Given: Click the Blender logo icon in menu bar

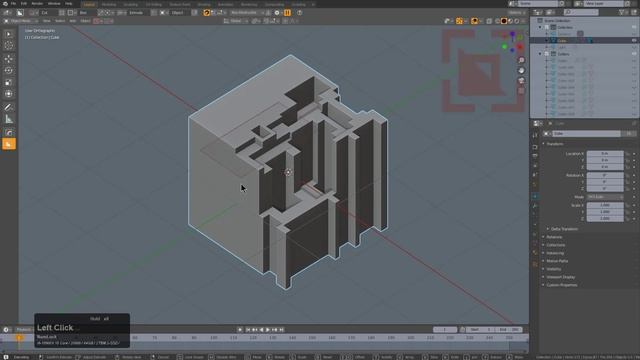Looking at the screenshot, I should pos(5,4).
